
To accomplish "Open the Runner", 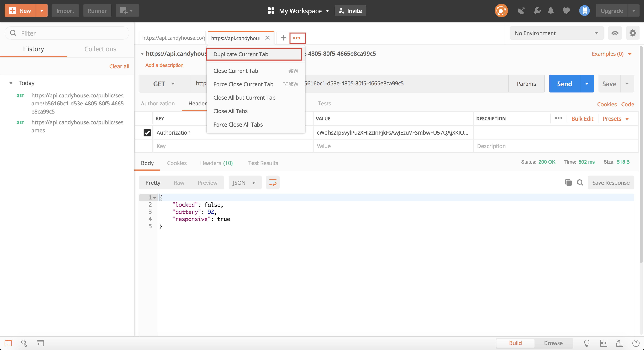I will (97, 11).
